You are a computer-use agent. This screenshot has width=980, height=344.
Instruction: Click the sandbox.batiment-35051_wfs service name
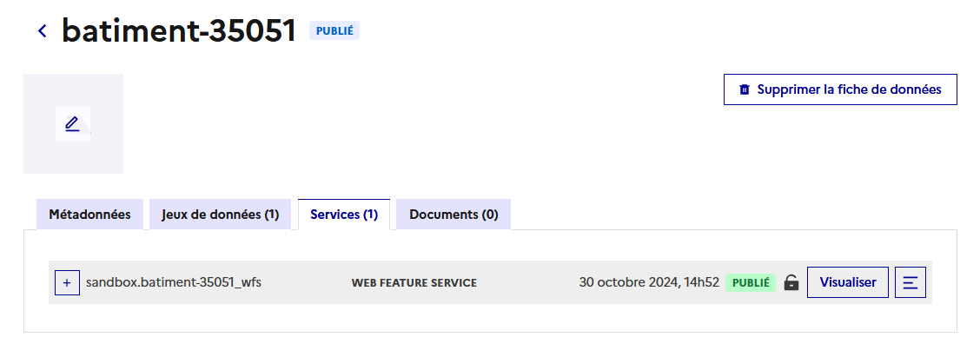pos(174,282)
